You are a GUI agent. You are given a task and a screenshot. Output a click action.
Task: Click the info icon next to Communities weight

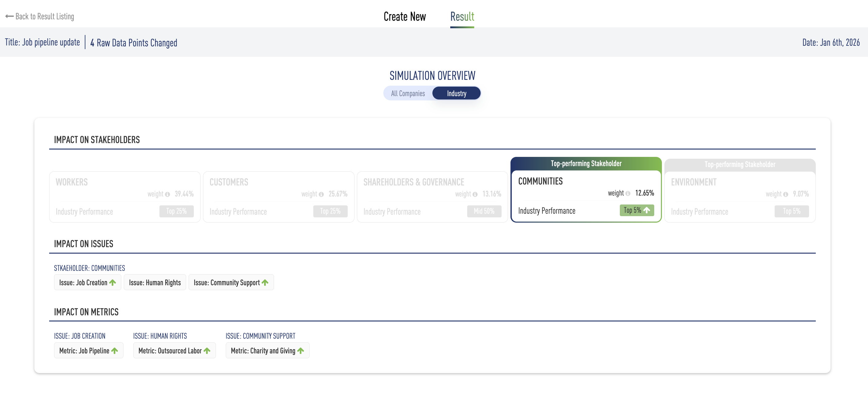click(628, 193)
